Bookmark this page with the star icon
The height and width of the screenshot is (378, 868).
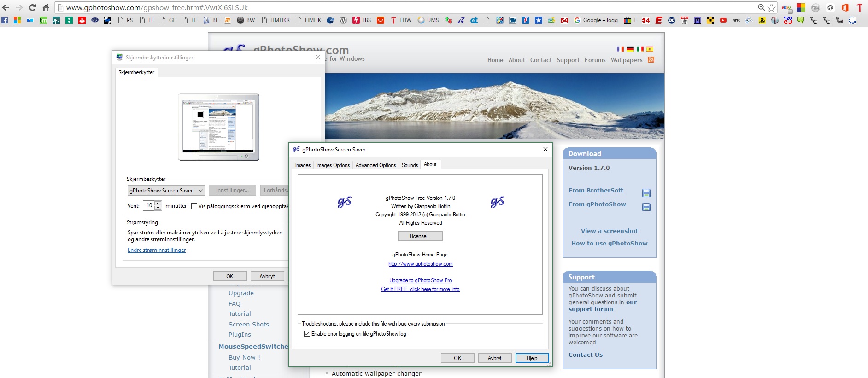coord(772,7)
